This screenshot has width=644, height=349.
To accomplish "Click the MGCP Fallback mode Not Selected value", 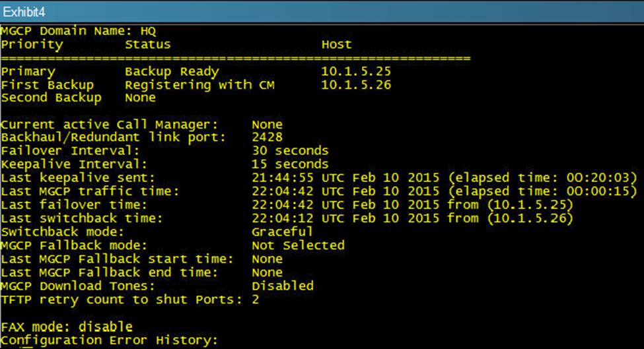I will [298, 245].
